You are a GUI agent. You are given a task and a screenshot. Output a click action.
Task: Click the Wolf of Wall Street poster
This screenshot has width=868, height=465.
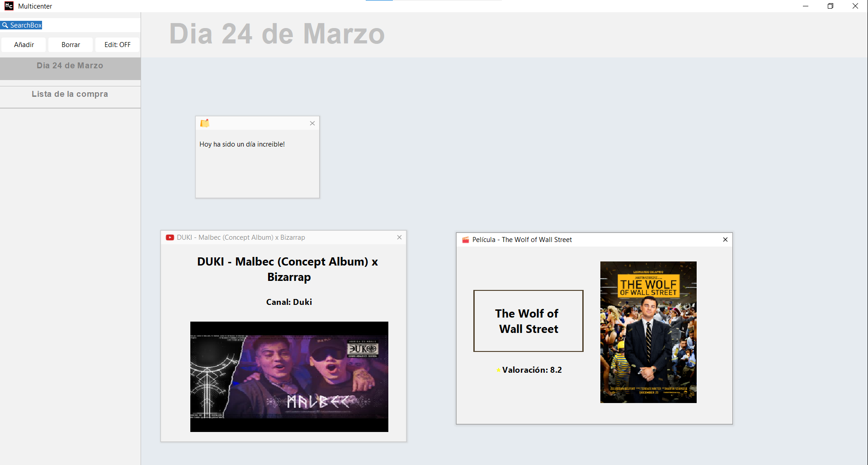[648, 332]
